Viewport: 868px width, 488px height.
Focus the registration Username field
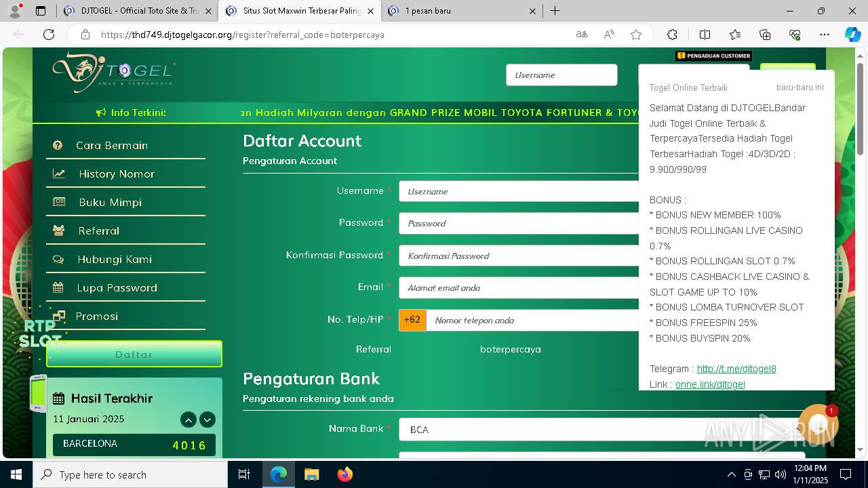[519, 191]
